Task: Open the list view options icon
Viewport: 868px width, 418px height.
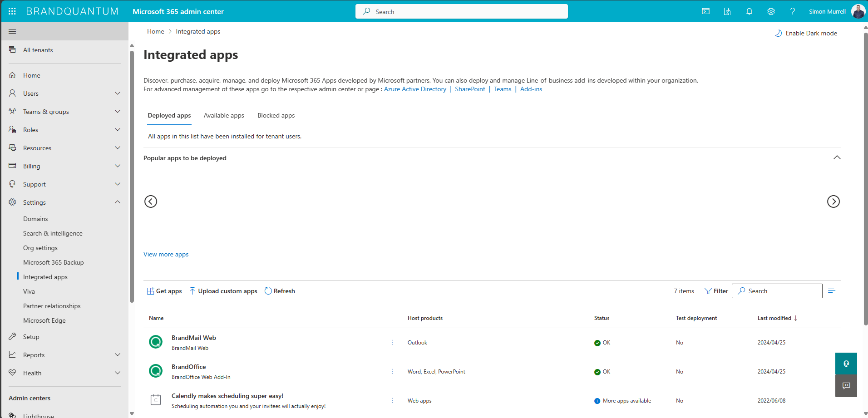Action: (832, 291)
